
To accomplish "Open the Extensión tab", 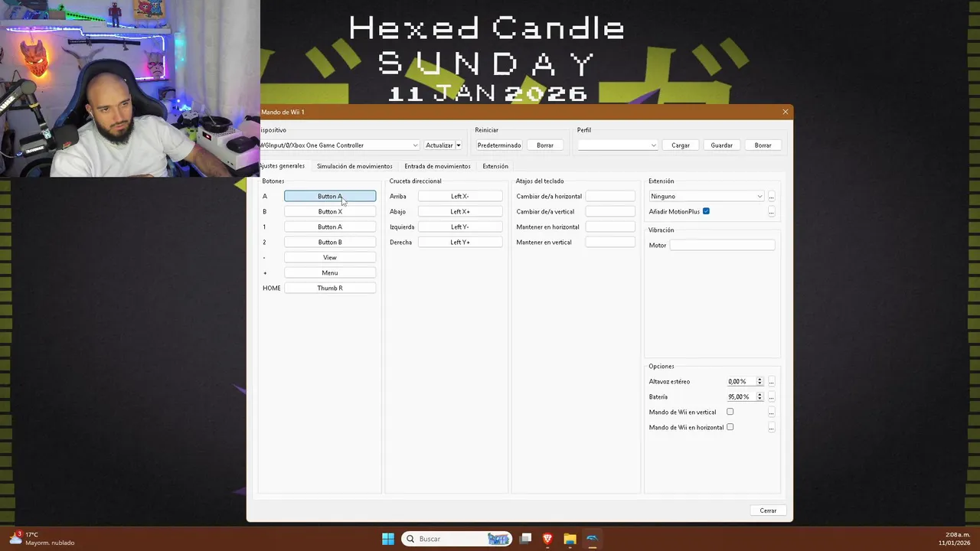I will 495,166.
